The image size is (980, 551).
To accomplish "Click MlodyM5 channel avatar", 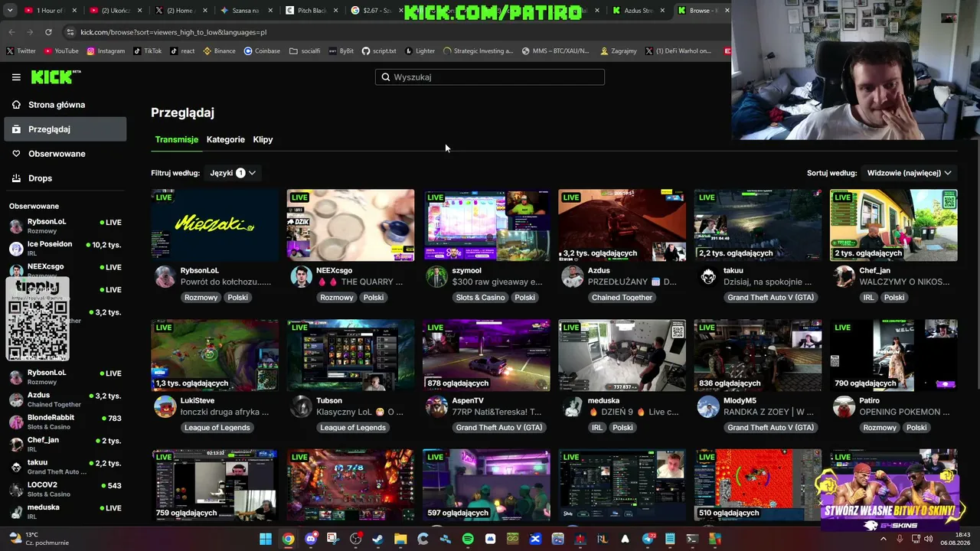I will [x=708, y=407].
